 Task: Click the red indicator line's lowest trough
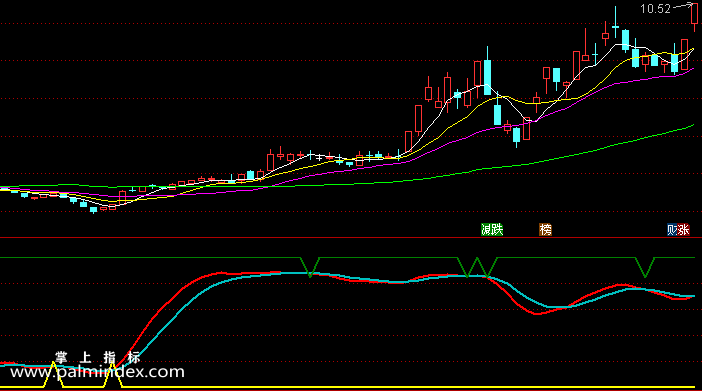[x=537, y=314]
